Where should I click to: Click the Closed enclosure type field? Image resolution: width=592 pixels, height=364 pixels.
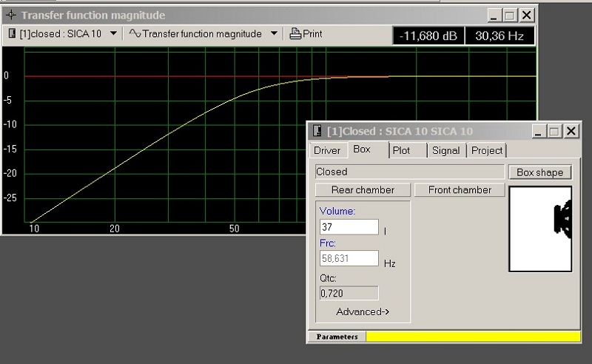[x=410, y=172]
